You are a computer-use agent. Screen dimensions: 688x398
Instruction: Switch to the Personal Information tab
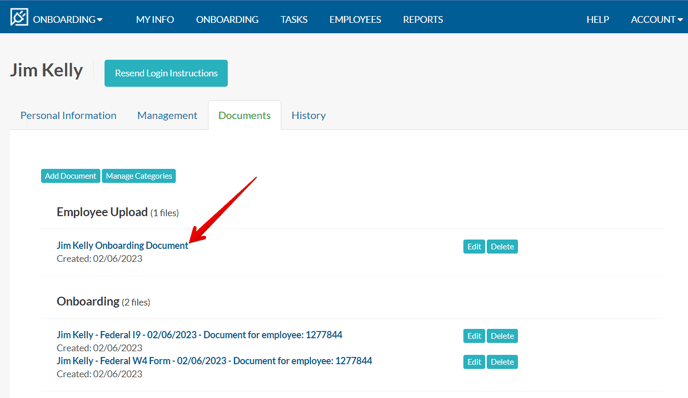click(68, 115)
